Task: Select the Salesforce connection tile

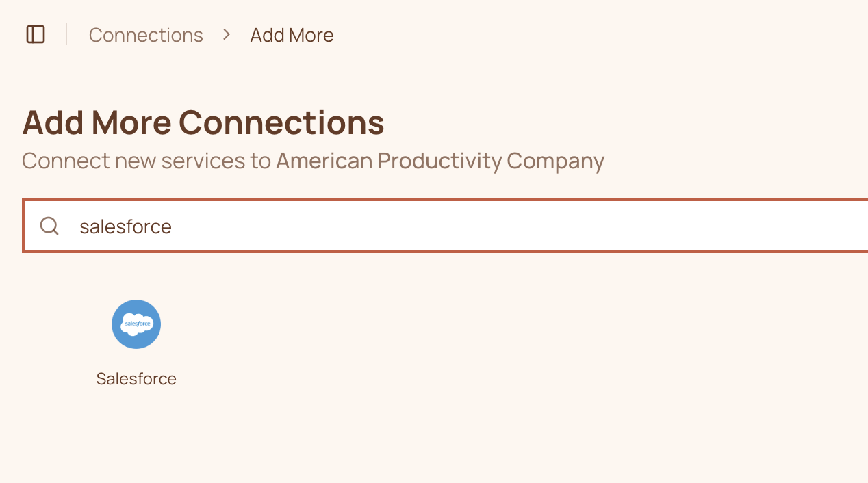Action: [136, 339]
